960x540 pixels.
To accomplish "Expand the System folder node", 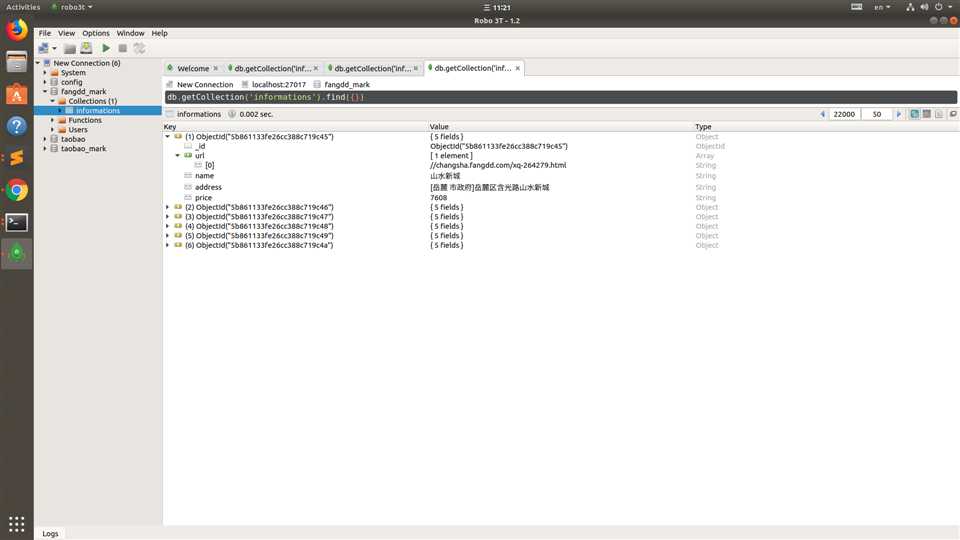I will (x=45, y=72).
